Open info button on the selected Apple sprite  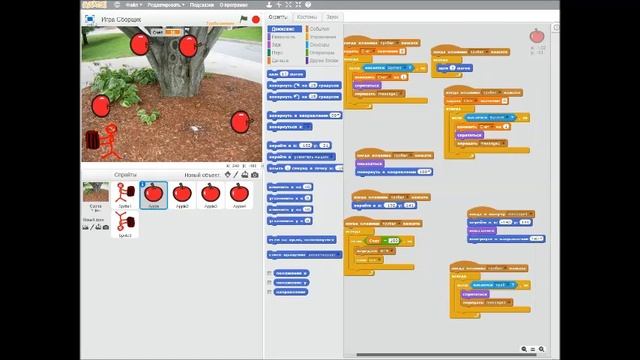pos(142,184)
